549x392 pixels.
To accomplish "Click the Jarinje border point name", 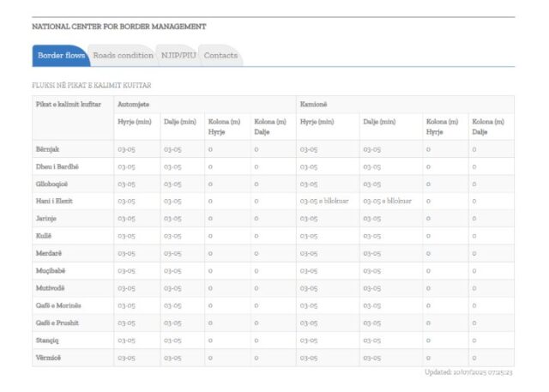I will (x=46, y=219).
